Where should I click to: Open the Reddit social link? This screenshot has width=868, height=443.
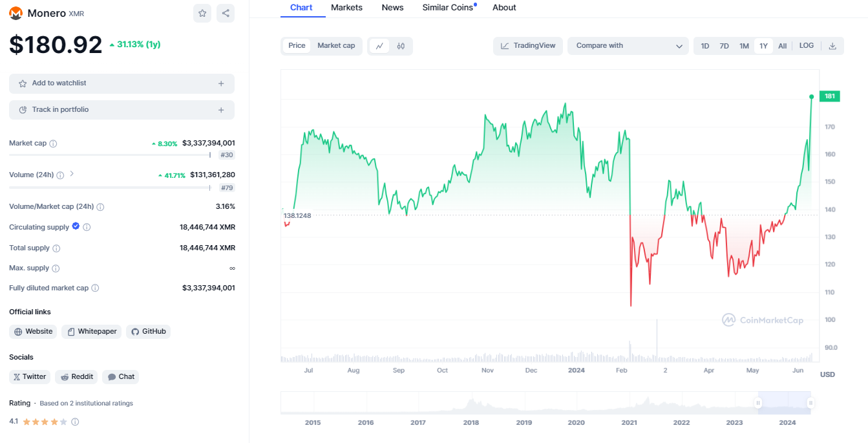click(x=76, y=377)
